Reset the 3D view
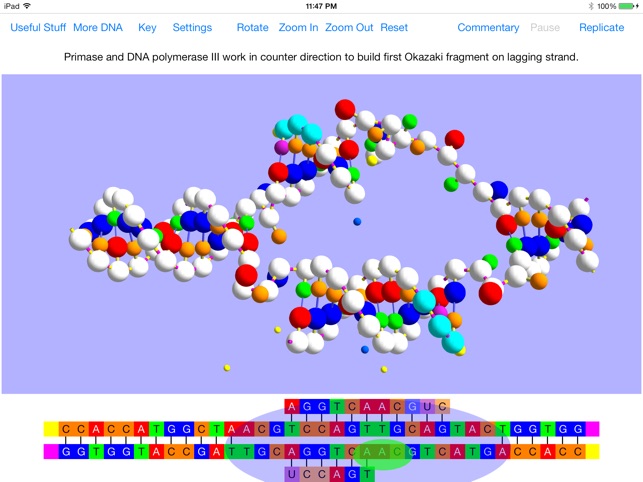The image size is (643, 482). point(394,27)
